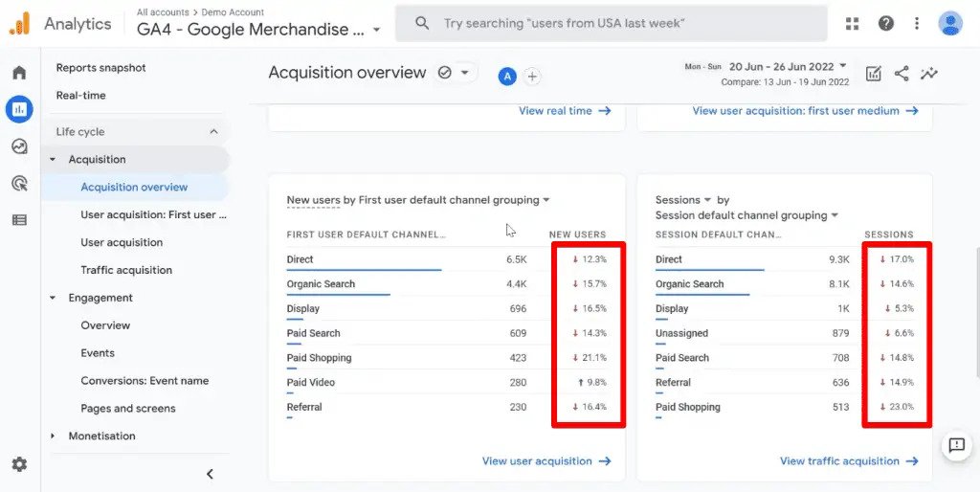Click Referral in New users table
This screenshot has width=980, height=492.
pos(304,407)
